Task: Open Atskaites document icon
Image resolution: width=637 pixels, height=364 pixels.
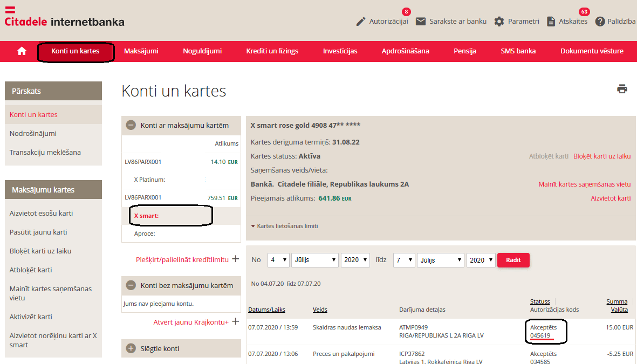Action: pos(551,22)
